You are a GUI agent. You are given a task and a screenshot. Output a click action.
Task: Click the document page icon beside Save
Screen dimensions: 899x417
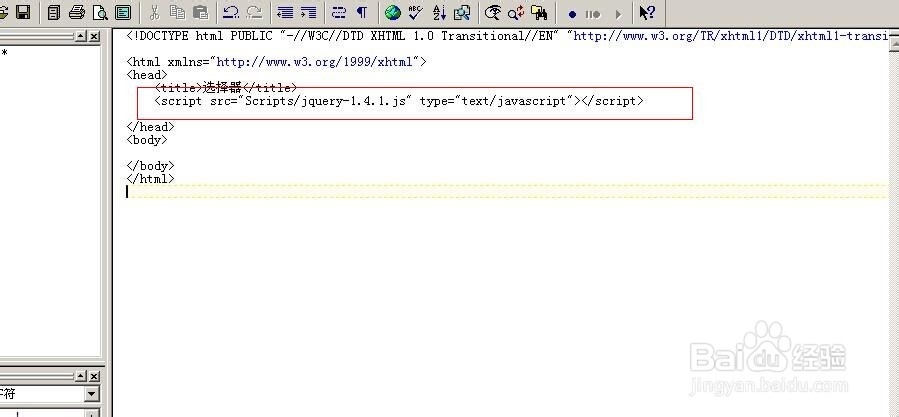(53, 12)
